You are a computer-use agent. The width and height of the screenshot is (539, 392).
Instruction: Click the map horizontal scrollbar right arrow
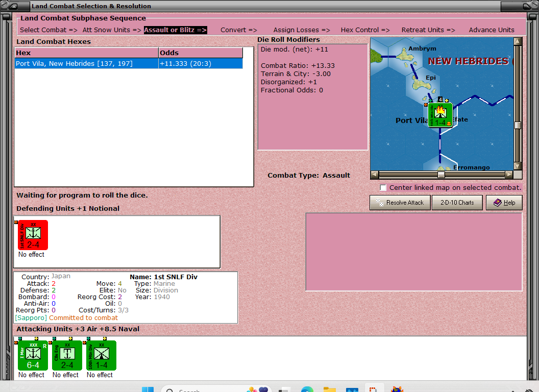[509, 175]
